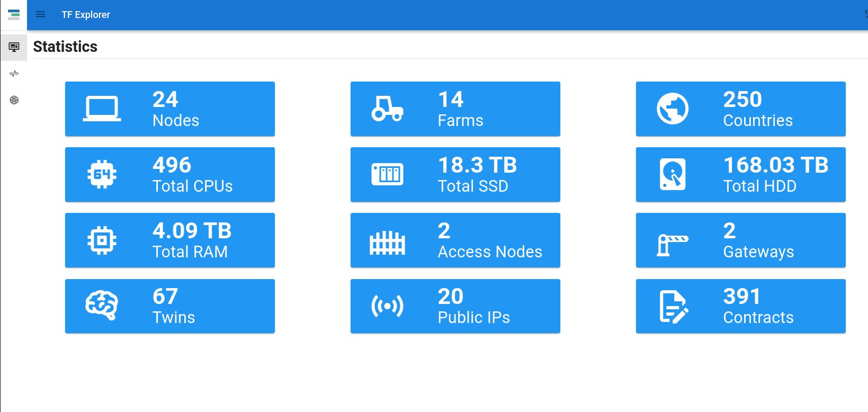Click the brain icon on the Twins card

(102, 306)
